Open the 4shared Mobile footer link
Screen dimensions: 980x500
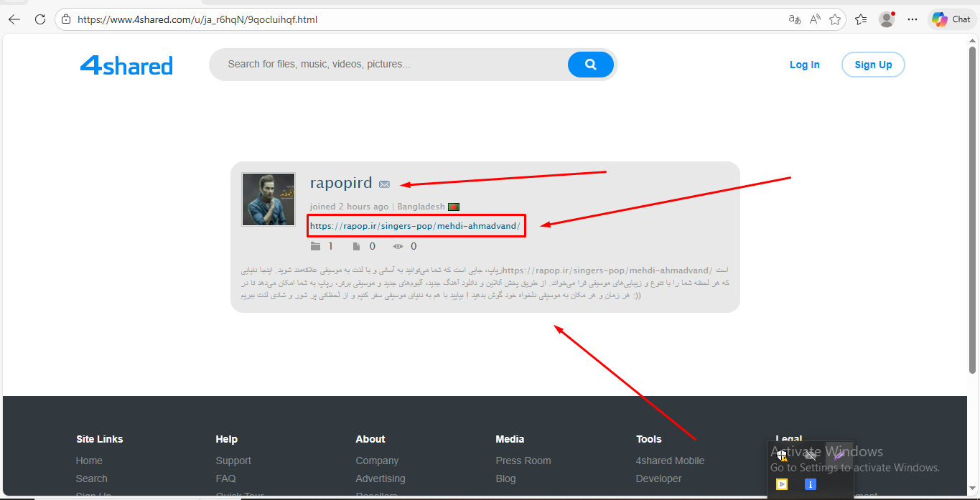click(x=671, y=461)
